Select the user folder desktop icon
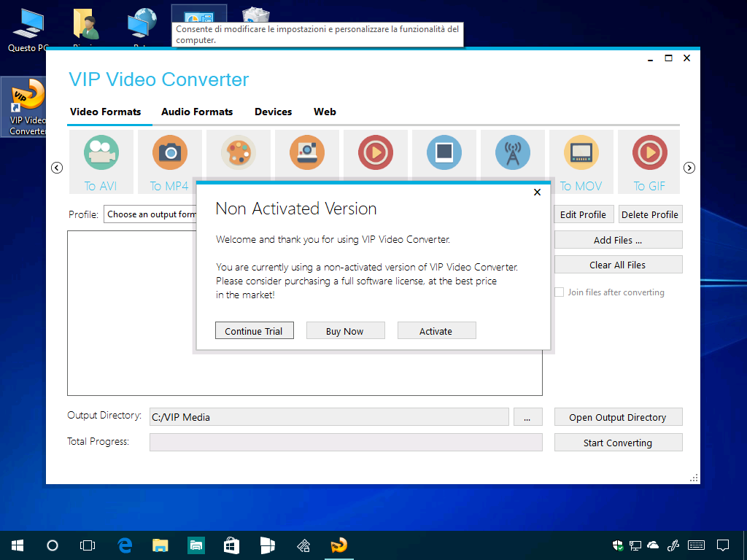This screenshot has width=747, height=560. 86,24
